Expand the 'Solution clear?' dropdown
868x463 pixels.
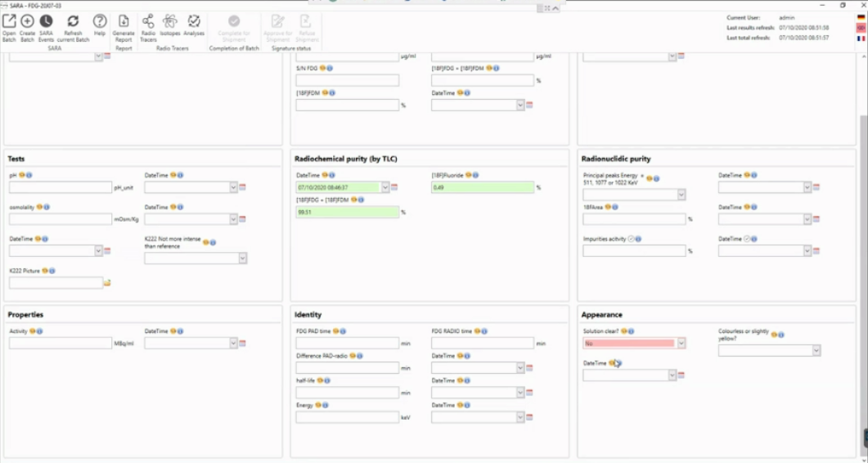[x=681, y=344]
